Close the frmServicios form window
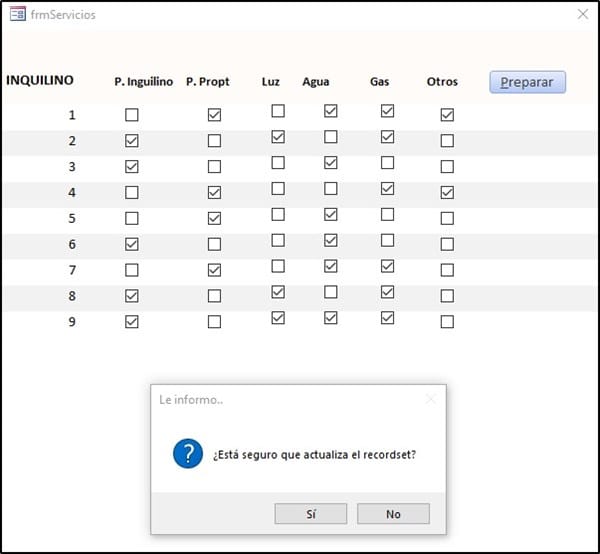 point(583,14)
